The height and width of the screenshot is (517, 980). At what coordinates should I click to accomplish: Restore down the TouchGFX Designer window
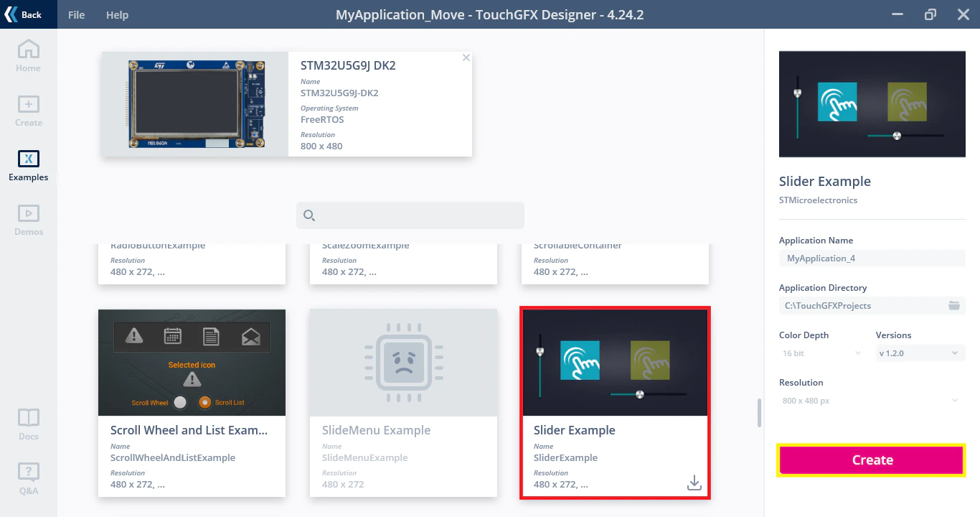[x=930, y=14]
